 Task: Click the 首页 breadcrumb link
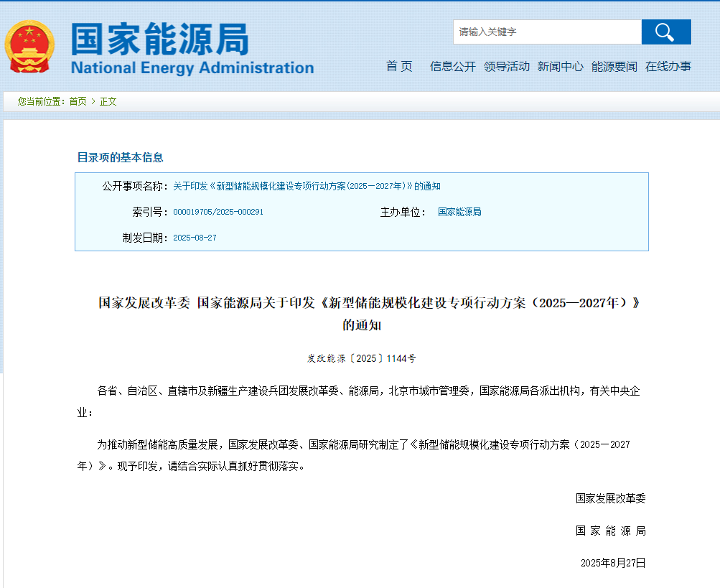click(78, 102)
